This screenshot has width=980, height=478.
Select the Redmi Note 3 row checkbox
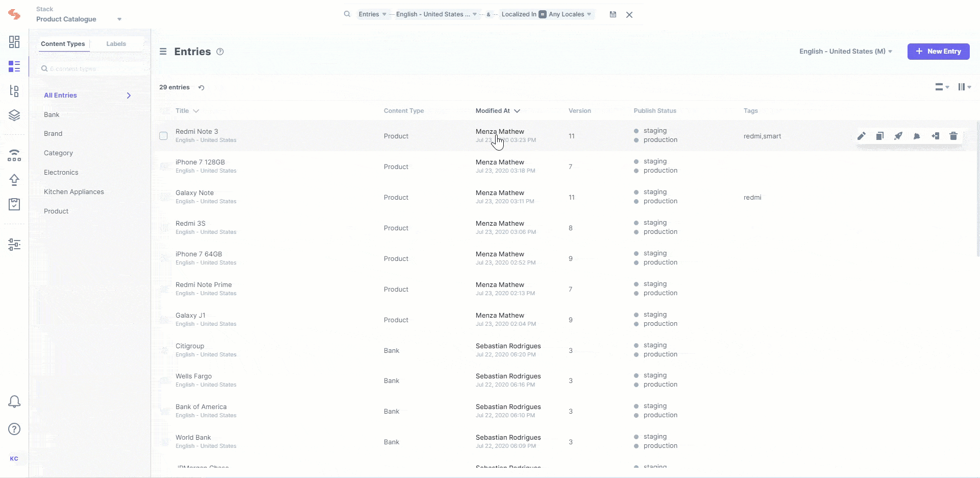(163, 136)
